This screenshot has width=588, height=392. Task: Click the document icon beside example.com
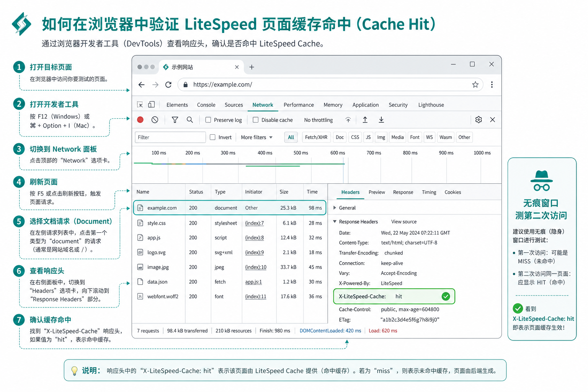140,208
